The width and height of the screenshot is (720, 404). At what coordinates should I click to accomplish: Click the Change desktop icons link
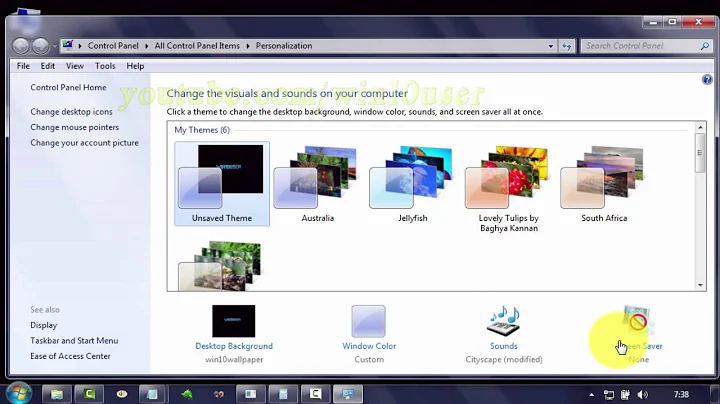click(x=71, y=112)
